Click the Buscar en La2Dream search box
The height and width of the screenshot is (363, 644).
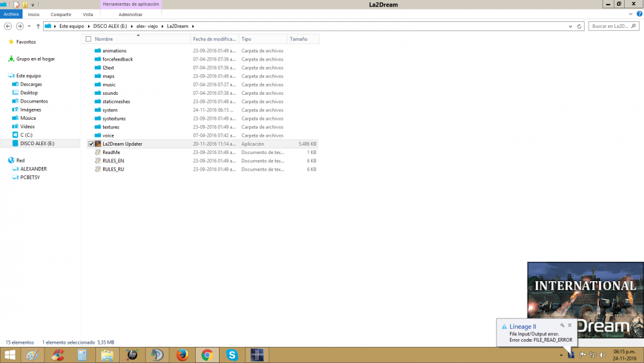pyautogui.click(x=612, y=26)
